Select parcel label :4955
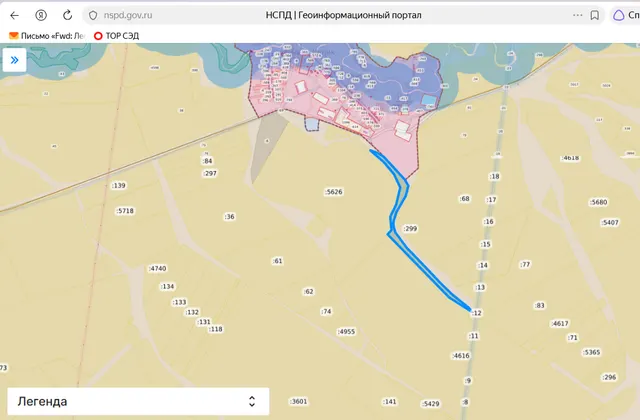Viewport: 640px width, 420px height. pos(346,332)
